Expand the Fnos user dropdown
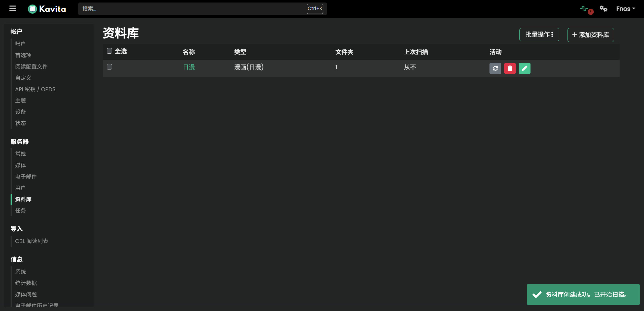 pyautogui.click(x=625, y=9)
